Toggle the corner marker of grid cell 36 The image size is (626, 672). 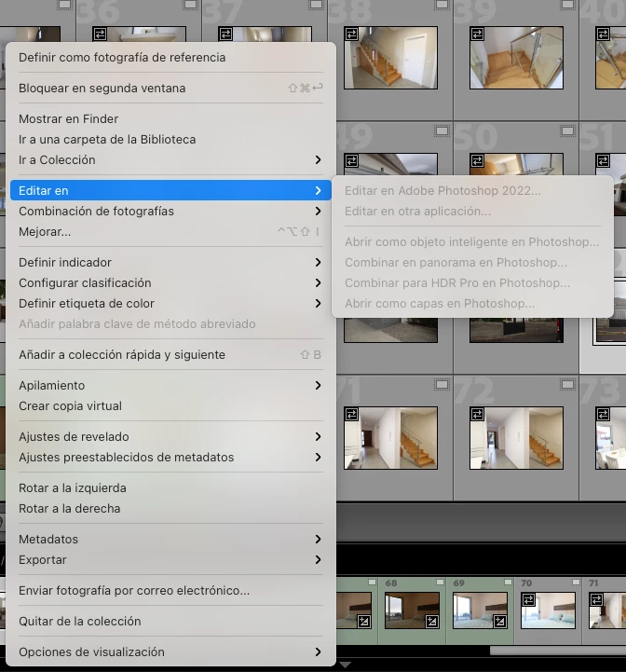click(190, 5)
